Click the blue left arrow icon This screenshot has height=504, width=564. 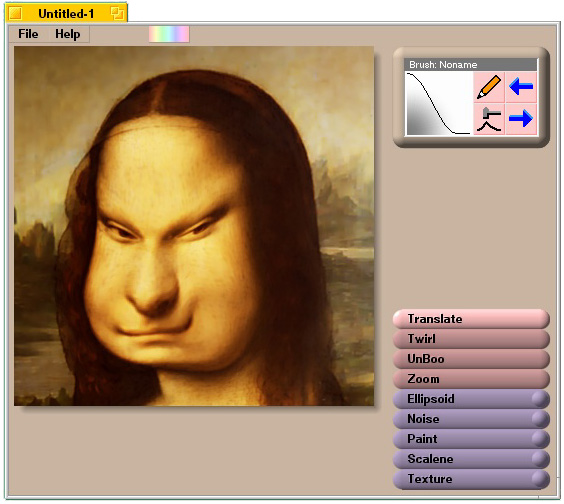pos(521,87)
